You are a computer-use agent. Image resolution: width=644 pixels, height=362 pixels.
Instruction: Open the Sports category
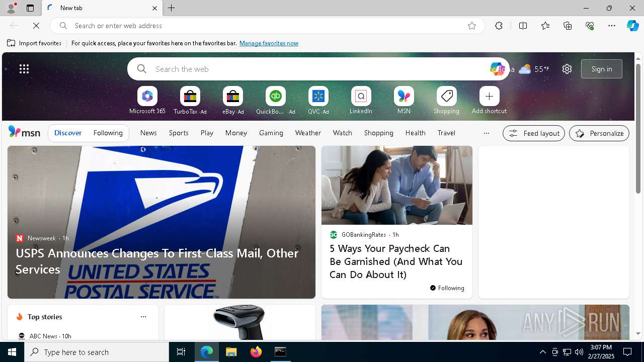pos(179,133)
